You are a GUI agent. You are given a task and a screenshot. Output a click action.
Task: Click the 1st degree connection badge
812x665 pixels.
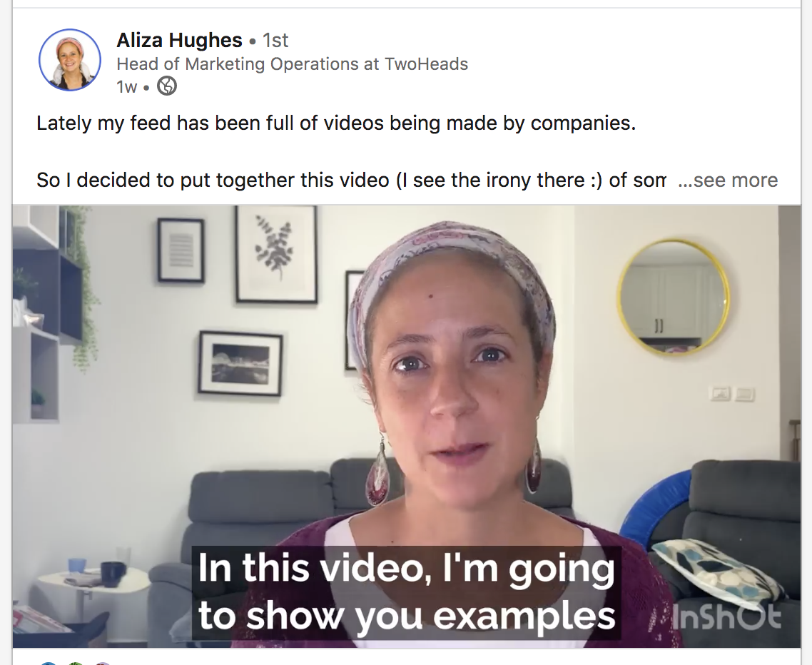[275, 40]
